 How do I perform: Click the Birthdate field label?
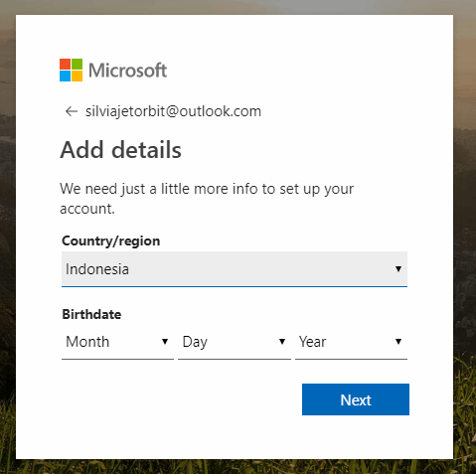(x=91, y=314)
